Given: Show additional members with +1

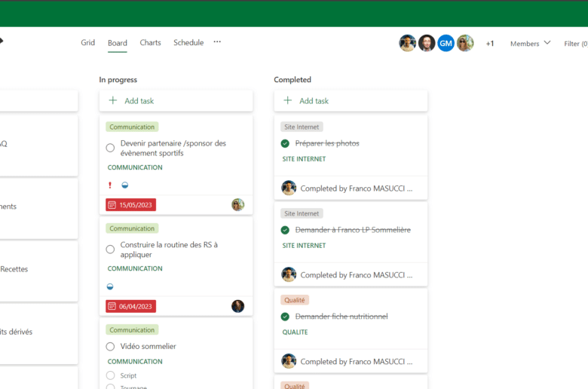Looking at the screenshot, I should tap(490, 44).
